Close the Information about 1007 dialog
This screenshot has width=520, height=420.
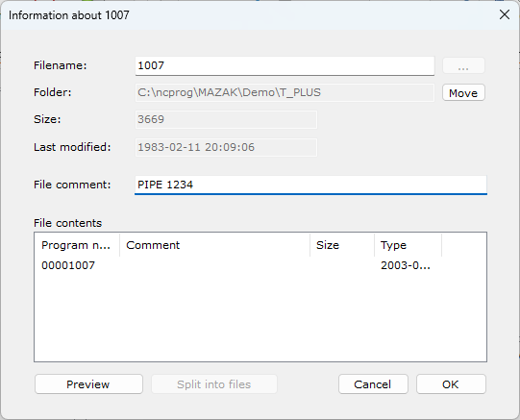pos(505,14)
